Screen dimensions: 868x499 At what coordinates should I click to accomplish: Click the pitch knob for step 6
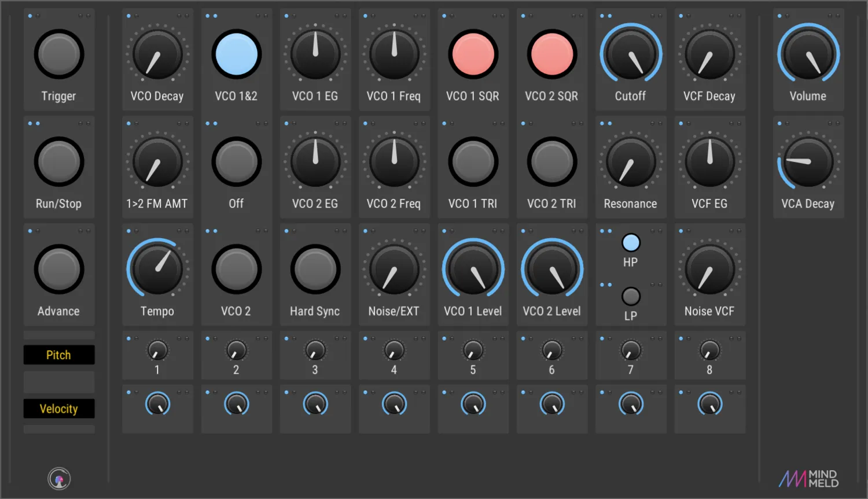(x=552, y=350)
